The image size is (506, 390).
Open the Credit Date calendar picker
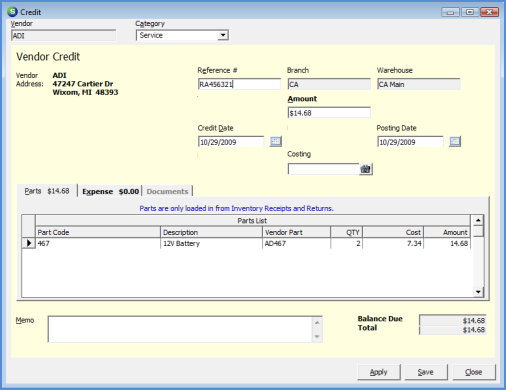coord(275,141)
